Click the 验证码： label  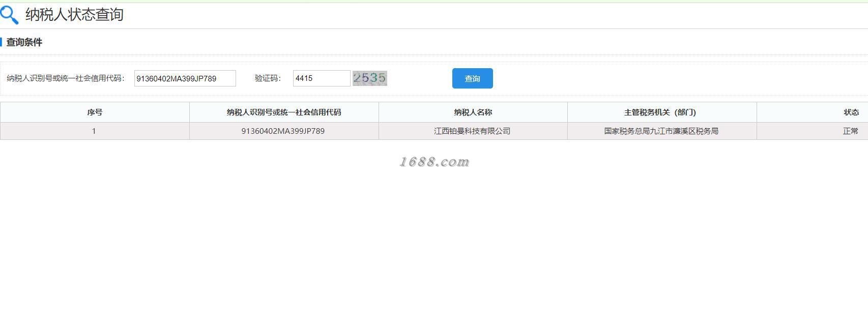click(x=268, y=78)
